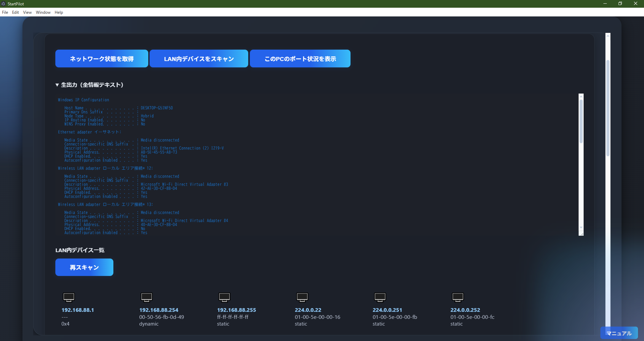Image resolution: width=644 pixels, height=341 pixels.
Task: Click このPCのポート状況を表示 button
Action: click(300, 58)
